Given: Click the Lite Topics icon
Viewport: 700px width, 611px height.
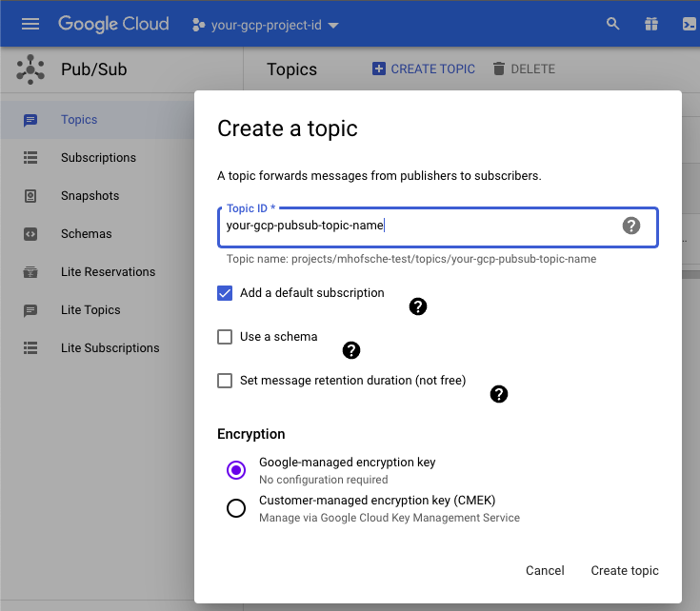Looking at the screenshot, I should (x=30, y=310).
